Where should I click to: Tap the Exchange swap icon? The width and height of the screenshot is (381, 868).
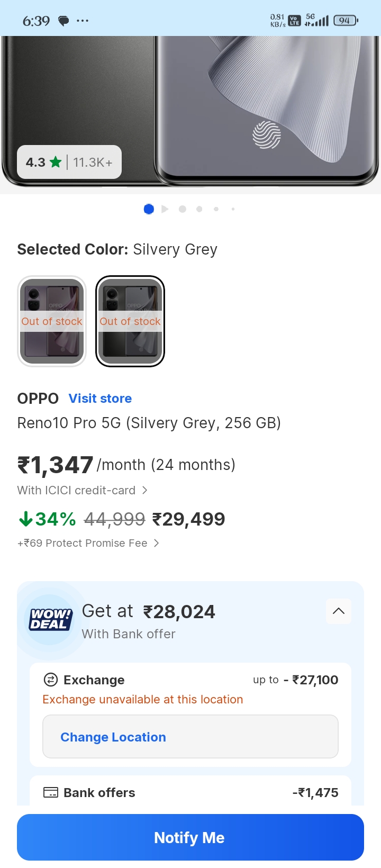coord(50,680)
